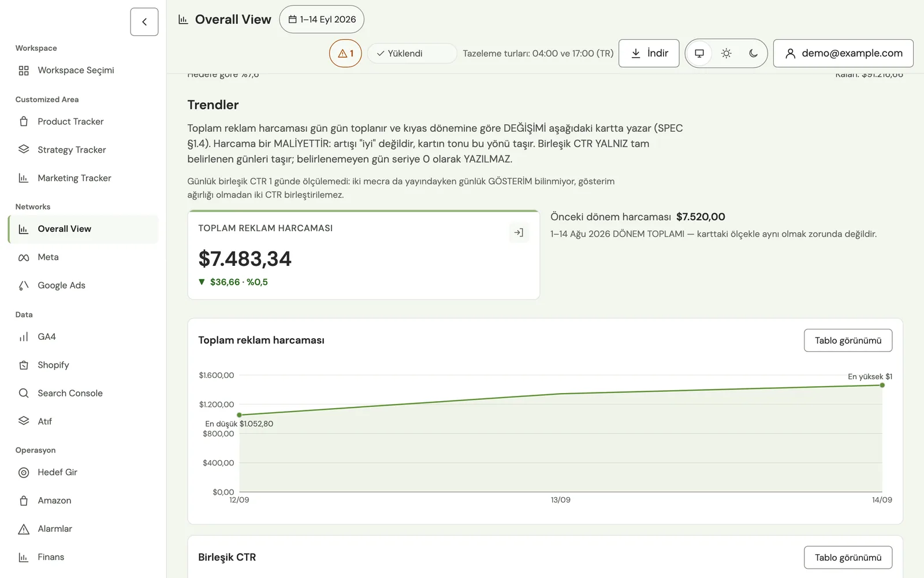Click the Önceki dönem harcaması $7.520,00 value
924x578 pixels.
(x=701, y=217)
